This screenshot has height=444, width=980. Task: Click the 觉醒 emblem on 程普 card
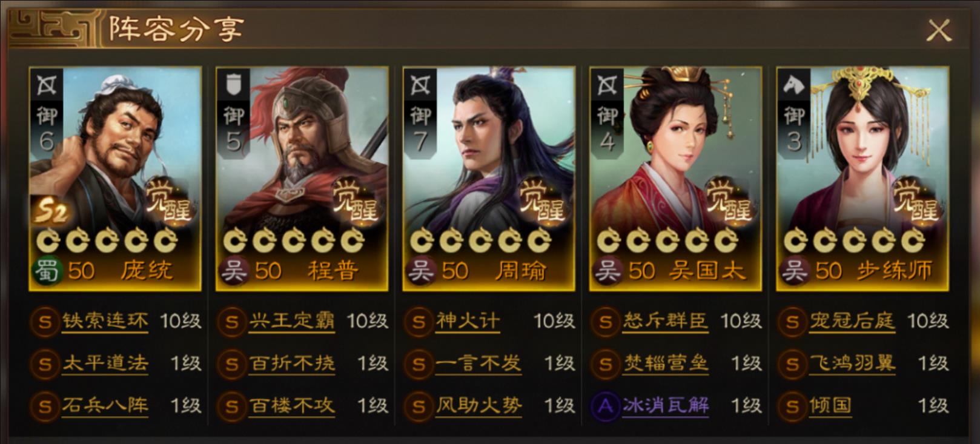click(355, 199)
